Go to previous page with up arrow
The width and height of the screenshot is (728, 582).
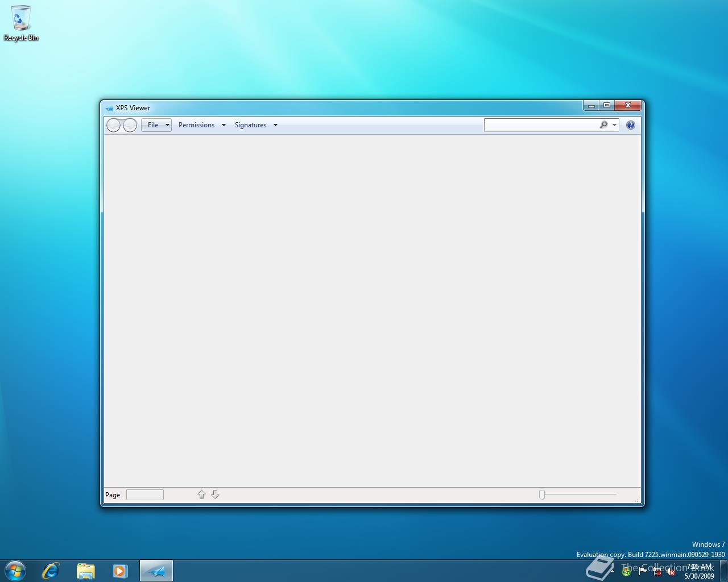tap(201, 494)
